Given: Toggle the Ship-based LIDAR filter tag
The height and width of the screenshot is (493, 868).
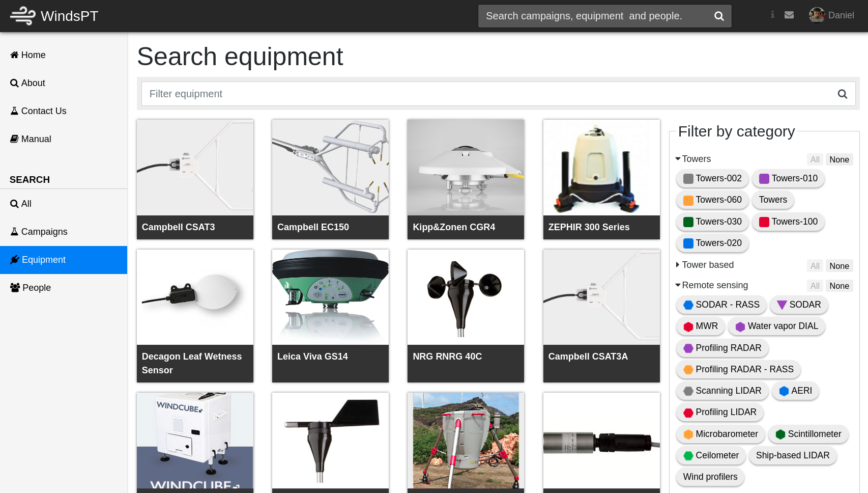Looking at the screenshot, I should [x=793, y=455].
